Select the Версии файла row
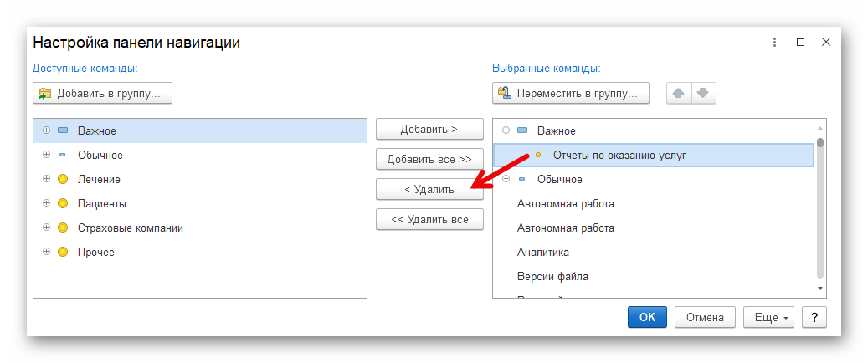Image resolution: width=868 pixels, height=363 pixels. click(653, 276)
